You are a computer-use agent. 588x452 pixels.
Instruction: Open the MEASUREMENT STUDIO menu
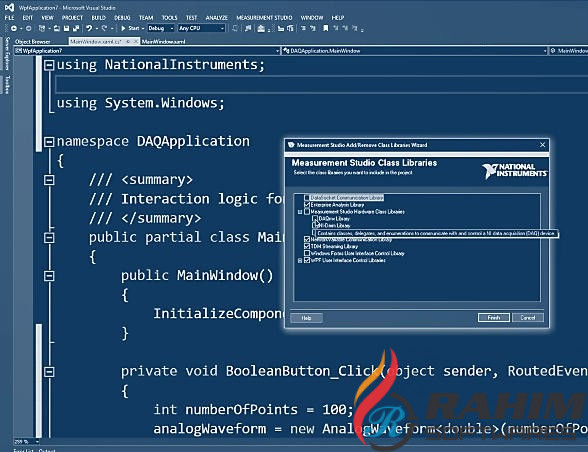(x=264, y=18)
